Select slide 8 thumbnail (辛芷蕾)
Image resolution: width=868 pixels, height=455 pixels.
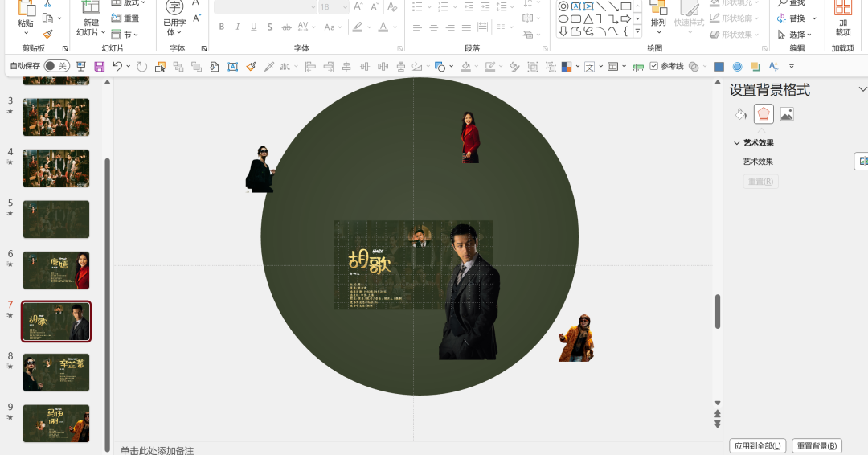tap(56, 372)
